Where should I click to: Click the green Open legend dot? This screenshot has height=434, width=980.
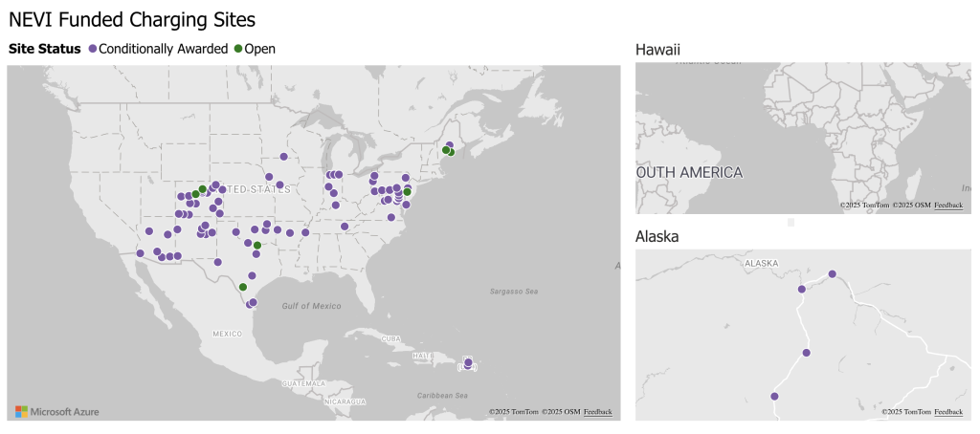point(237,48)
